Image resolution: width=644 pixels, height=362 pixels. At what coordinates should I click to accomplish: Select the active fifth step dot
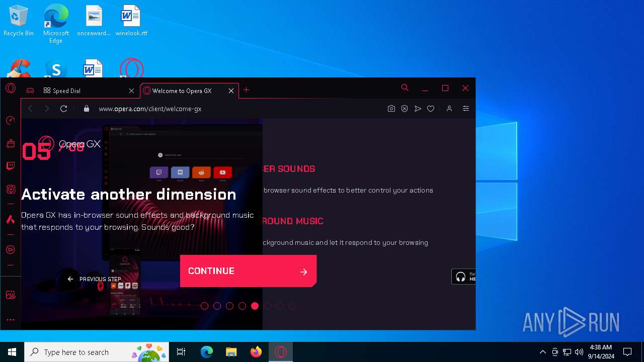tap(255, 306)
